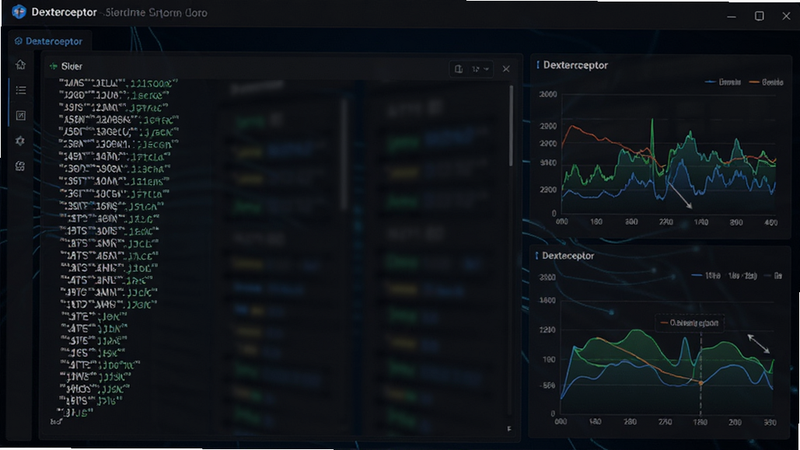Toggle the blue legend entry in lower chart
The image size is (800, 450).
[706, 276]
